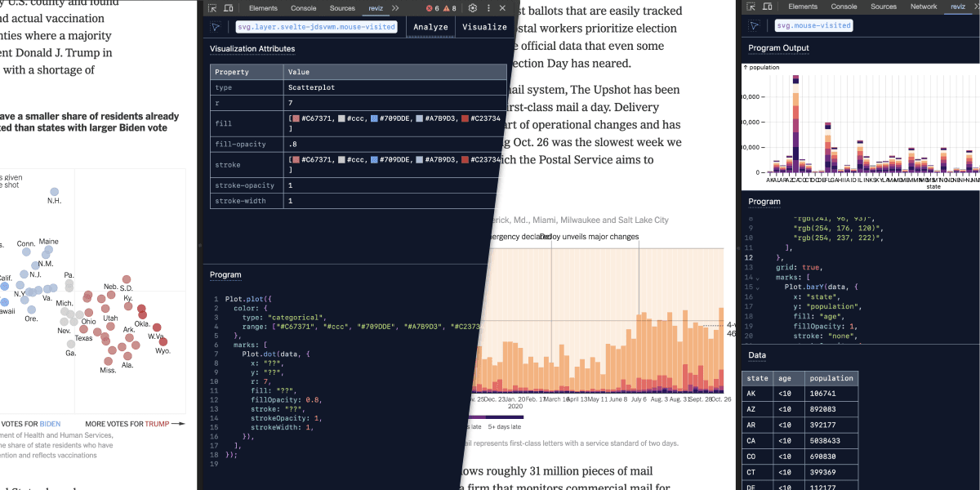Image resolution: width=980 pixels, height=490 pixels.
Task: Click the Wyo. dot in the scatterplot
Action: (x=163, y=341)
